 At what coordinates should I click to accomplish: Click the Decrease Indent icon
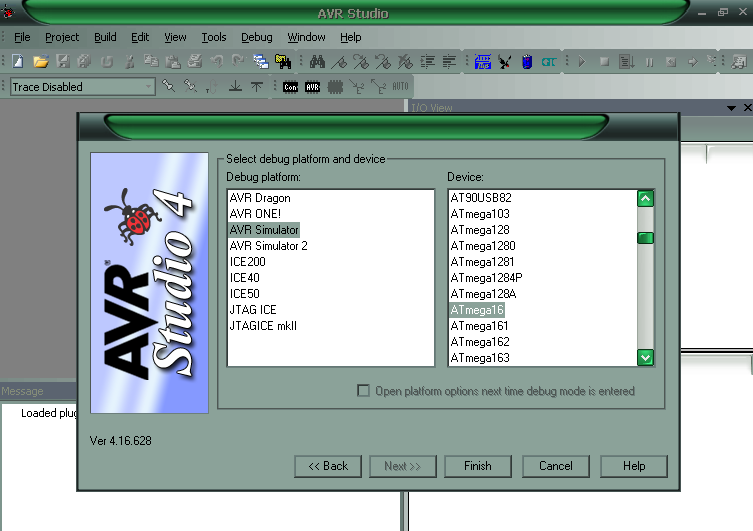point(449,61)
